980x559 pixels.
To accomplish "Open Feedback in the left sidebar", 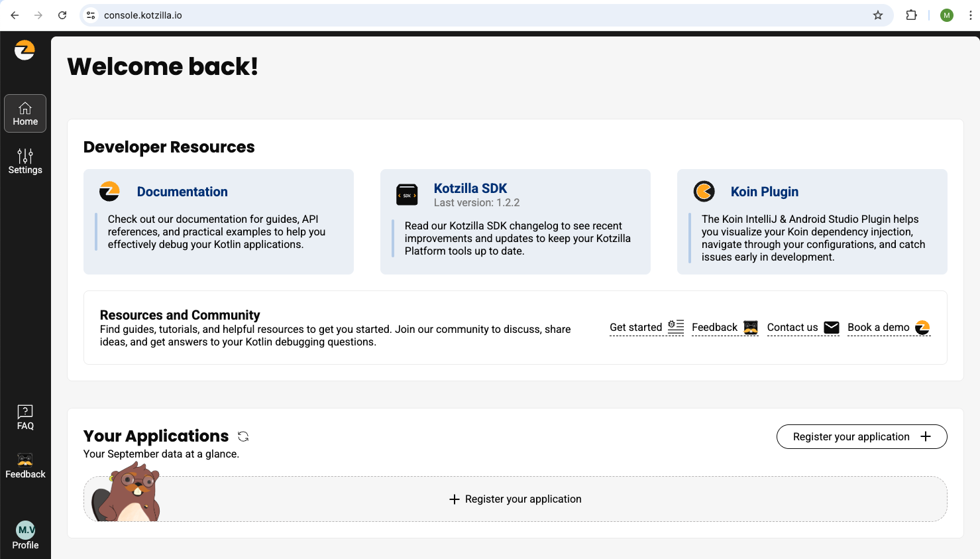I will point(25,466).
